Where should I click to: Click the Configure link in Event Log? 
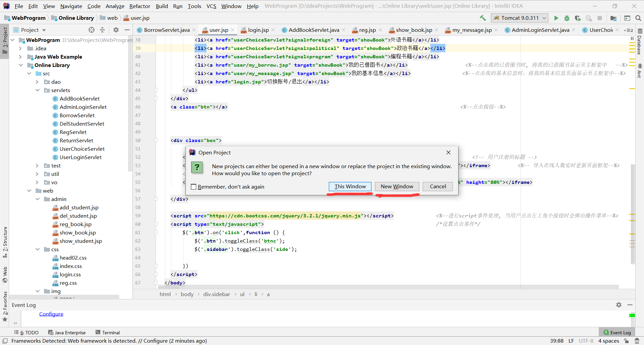point(51,314)
